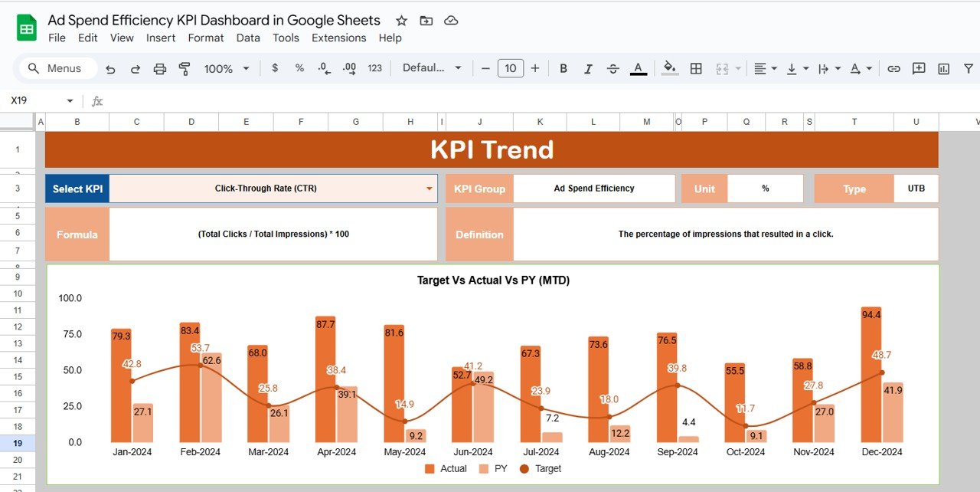Undo the last action
The width and height of the screenshot is (980, 492).
pyautogui.click(x=111, y=68)
